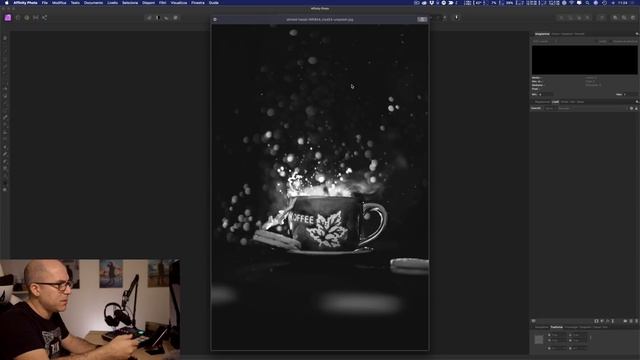Open the Modifica menu
The width and height of the screenshot is (640, 360).
(x=59, y=2)
